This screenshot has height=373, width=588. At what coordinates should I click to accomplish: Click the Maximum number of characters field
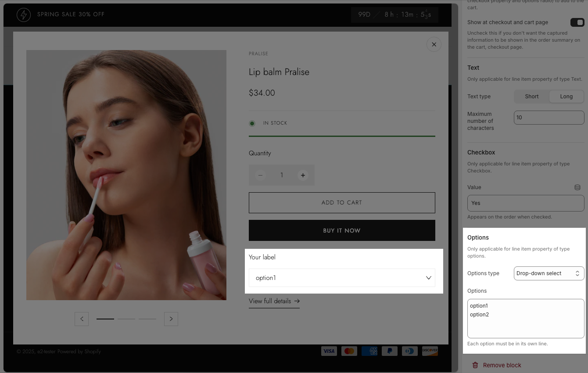click(x=549, y=118)
